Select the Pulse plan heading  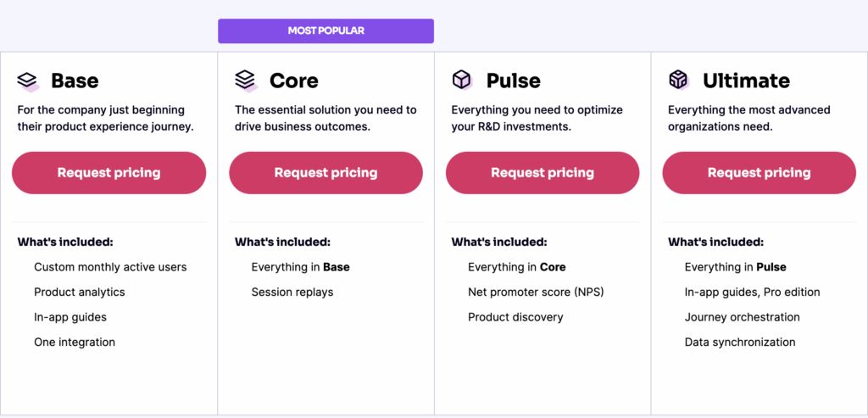[513, 81]
